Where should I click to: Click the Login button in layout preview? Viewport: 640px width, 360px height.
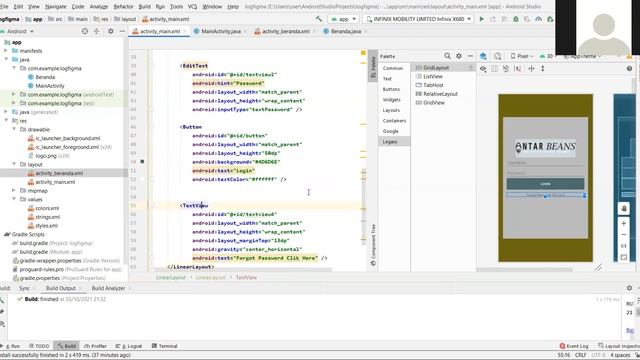coord(545,184)
